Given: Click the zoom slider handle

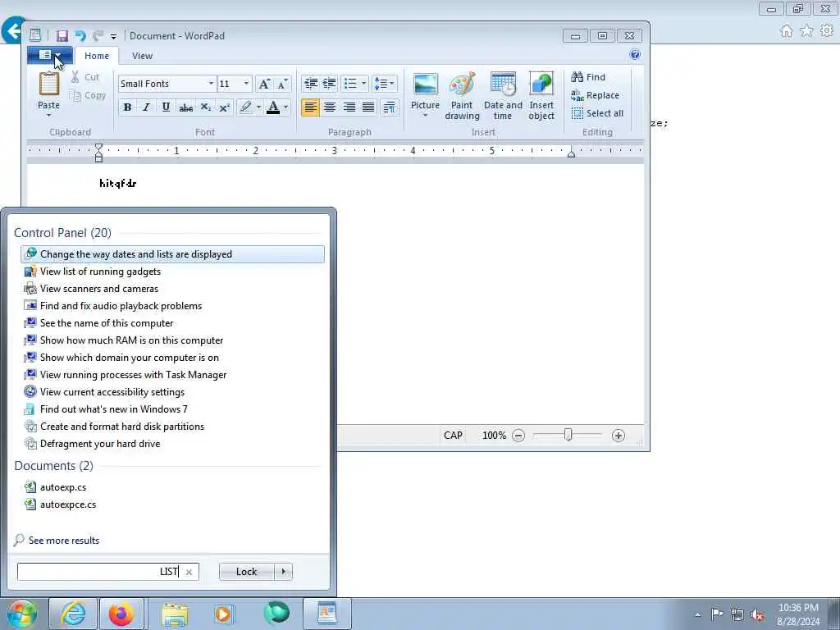Looking at the screenshot, I should 568,435.
